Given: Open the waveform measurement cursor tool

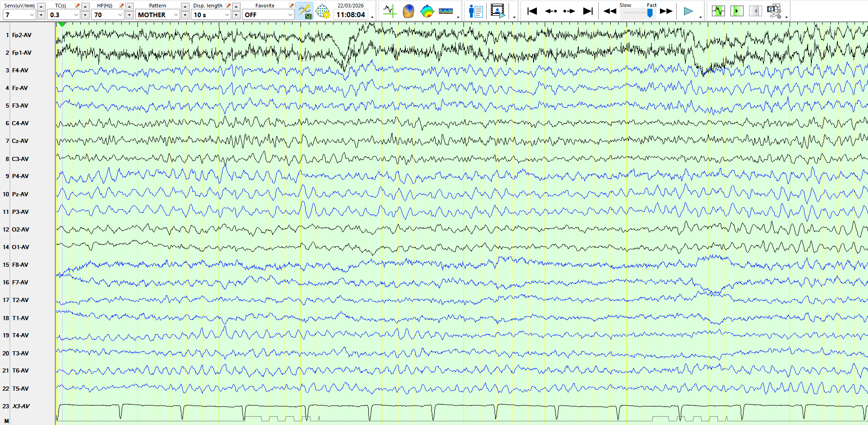Looking at the screenshot, I should click(389, 11).
